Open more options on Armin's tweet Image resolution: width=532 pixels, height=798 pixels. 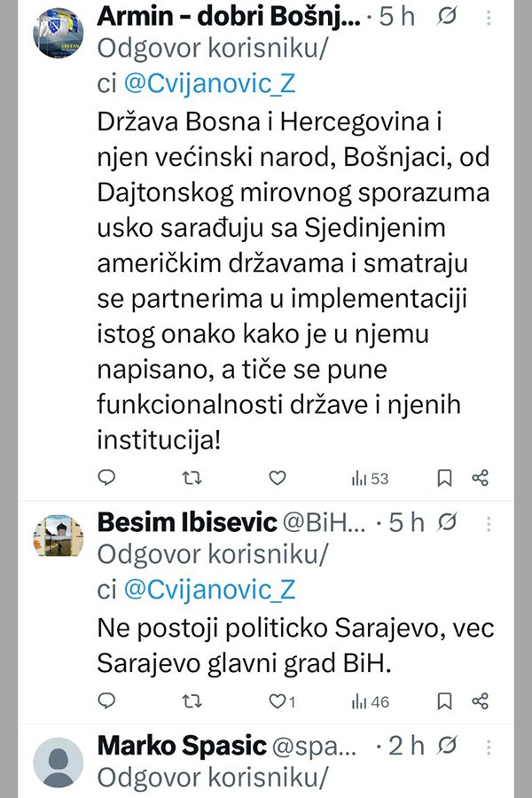click(489, 17)
